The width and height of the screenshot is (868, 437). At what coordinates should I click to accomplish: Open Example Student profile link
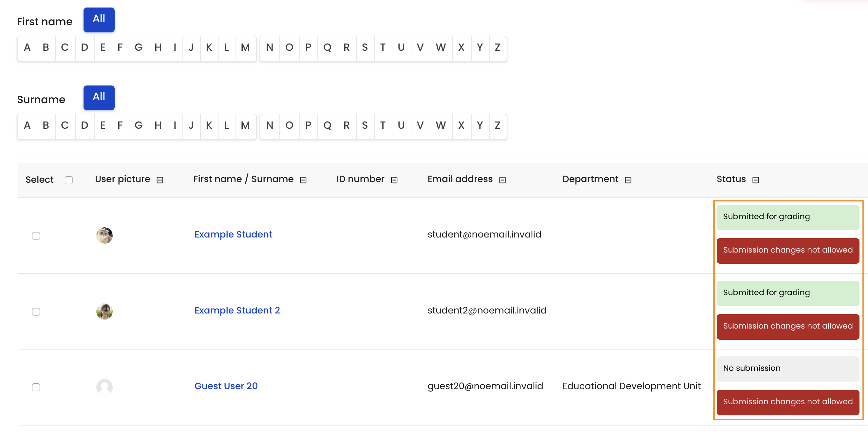pyautogui.click(x=233, y=234)
